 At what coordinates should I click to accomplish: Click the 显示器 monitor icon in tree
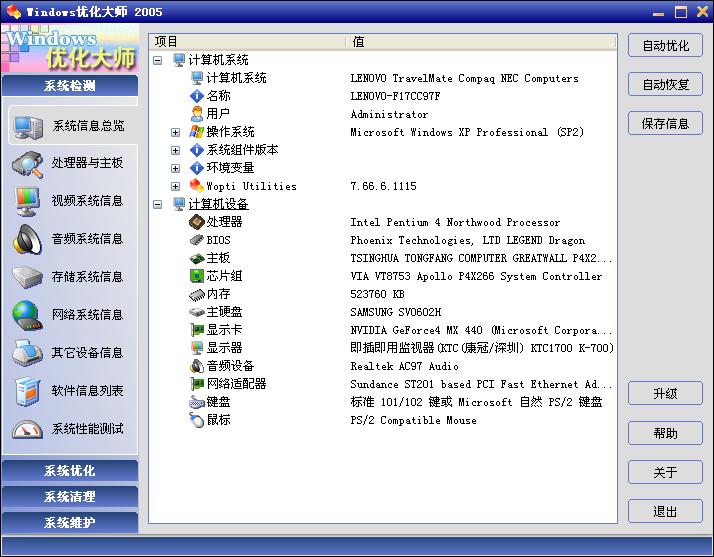[197, 348]
